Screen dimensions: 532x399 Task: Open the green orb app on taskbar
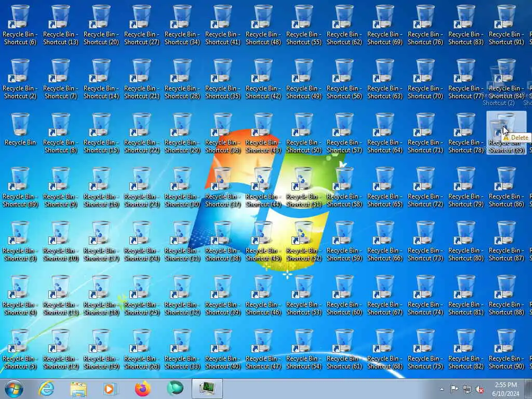[175, 389]
